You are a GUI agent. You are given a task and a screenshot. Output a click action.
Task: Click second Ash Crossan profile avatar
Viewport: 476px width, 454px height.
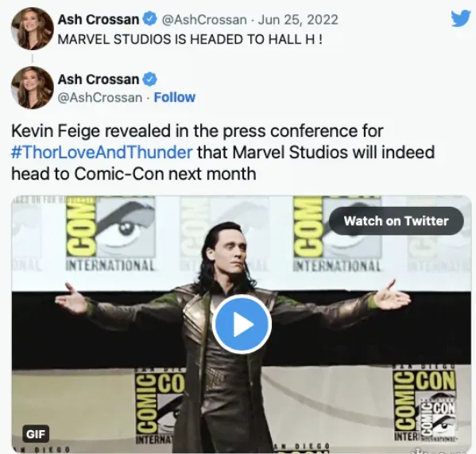pyautogui.click(x=32, y=87)
